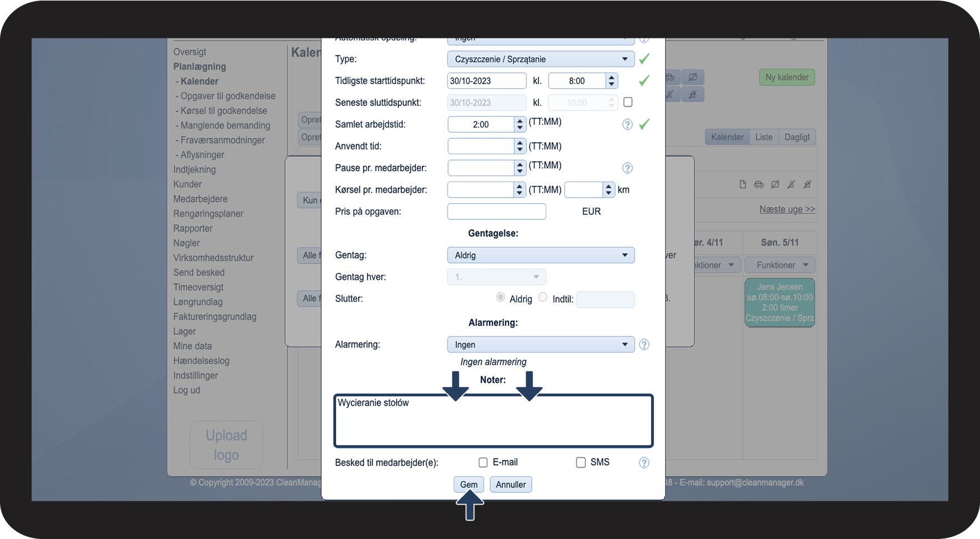Open the Type dropdown Czyszczenie / Sprzątanie
The height and width of the screenshot is (539, 980).
(x=541, y=59)
